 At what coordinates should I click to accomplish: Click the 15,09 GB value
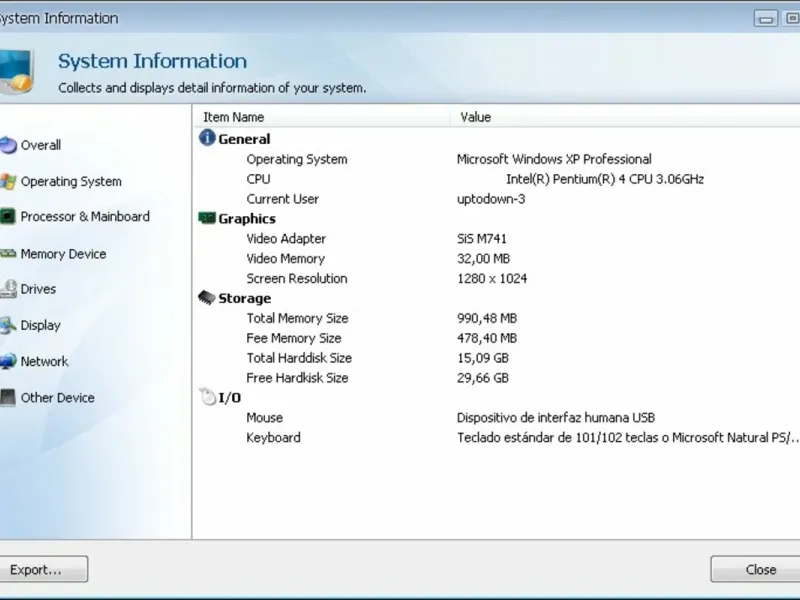pos(483,358)
